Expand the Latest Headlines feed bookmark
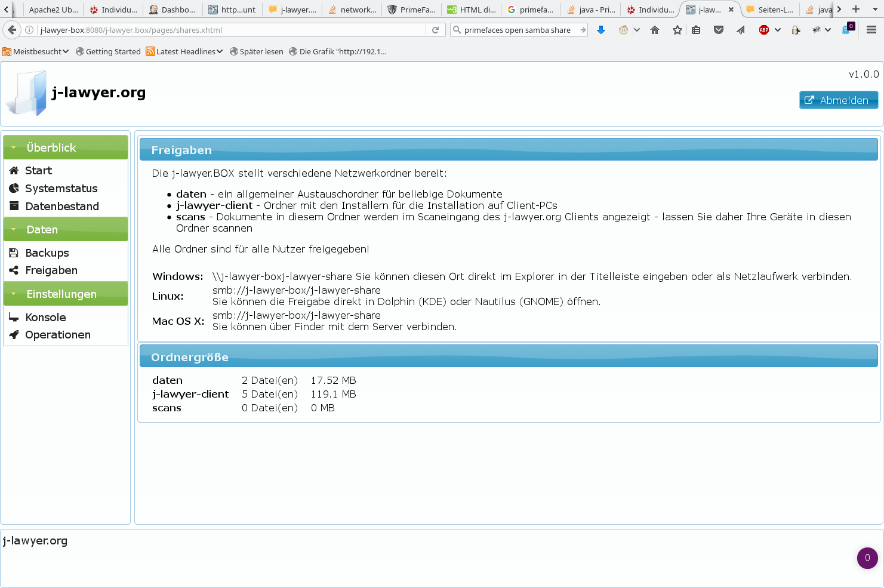 tap(184, 52)
